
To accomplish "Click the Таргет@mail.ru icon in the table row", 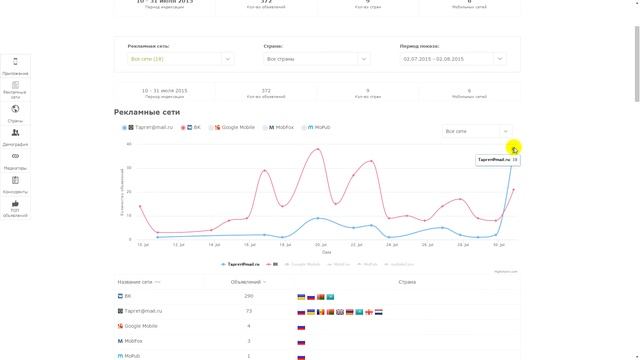I will click(x=120, y=311).
